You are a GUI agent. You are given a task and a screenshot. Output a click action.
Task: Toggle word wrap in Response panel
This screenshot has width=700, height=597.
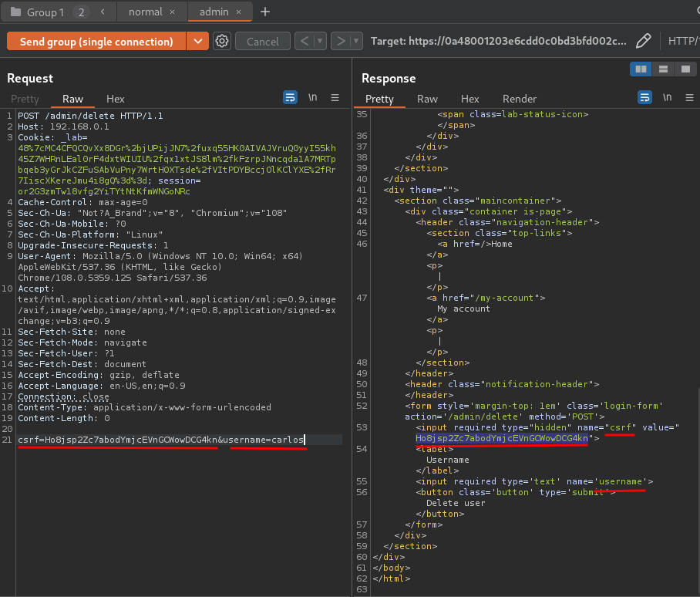coord(644,97)
